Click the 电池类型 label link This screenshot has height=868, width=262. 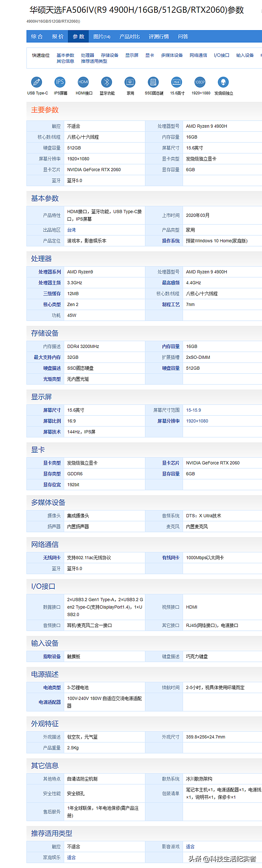tap(52, 688)
